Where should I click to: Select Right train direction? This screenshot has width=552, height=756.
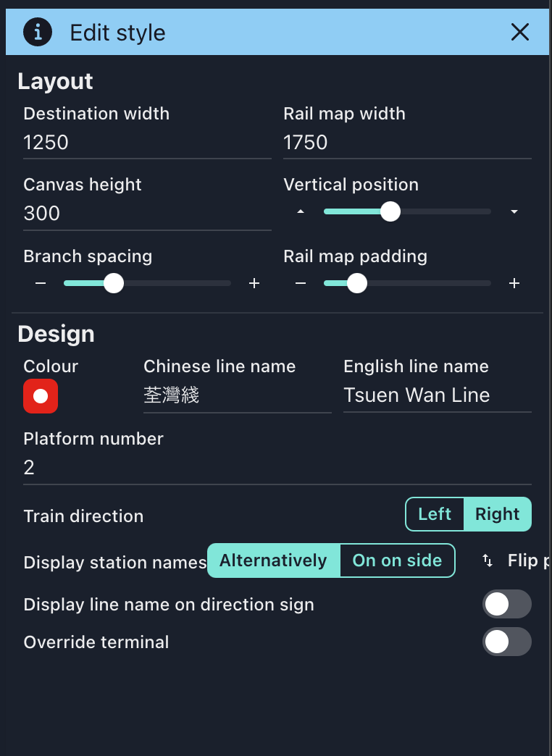[x=498, y=514]
